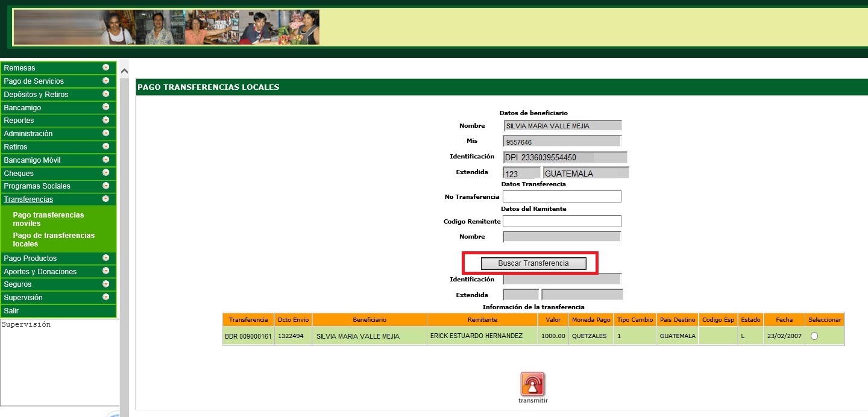The width and height of the screenshot is (868, 417).
Task: Collapse the Transferencias arrow icon
Action: (106, 199)
